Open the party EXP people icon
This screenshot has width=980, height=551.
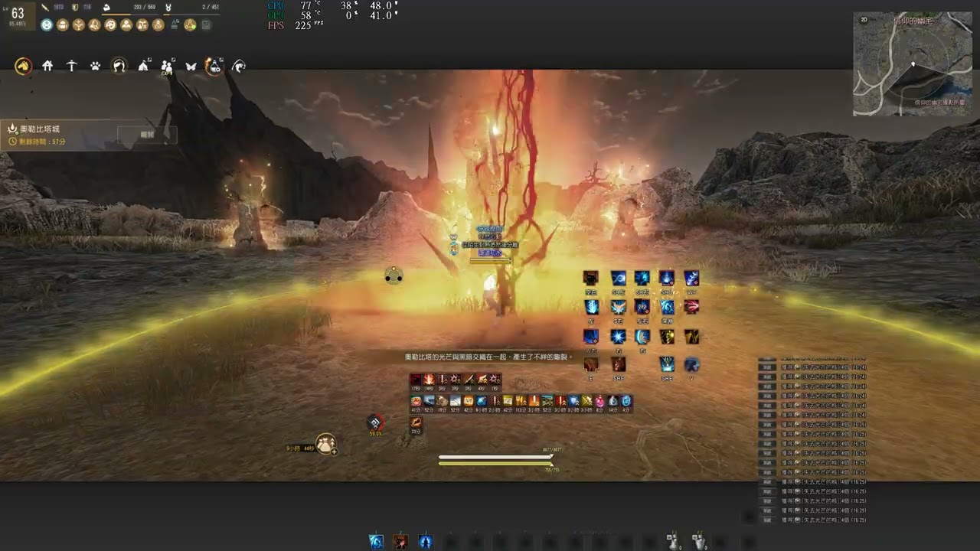(167, 66)
